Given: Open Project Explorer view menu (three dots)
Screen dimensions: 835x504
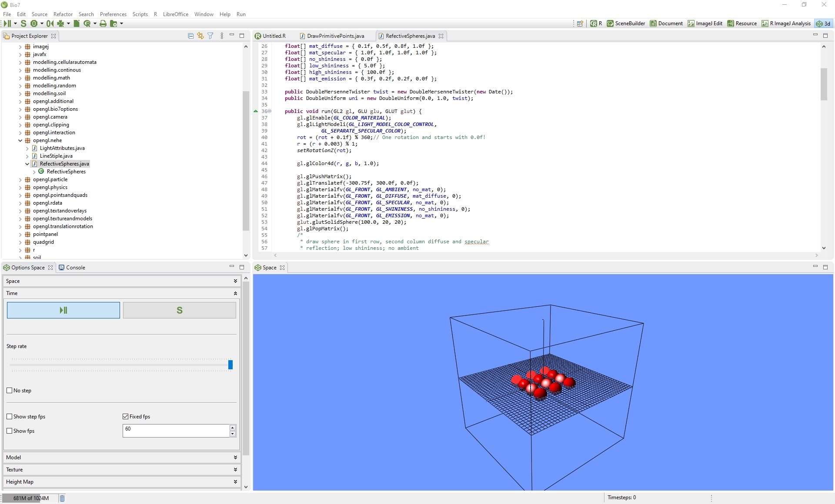Looking at the screenshot, I should [222, 36].
